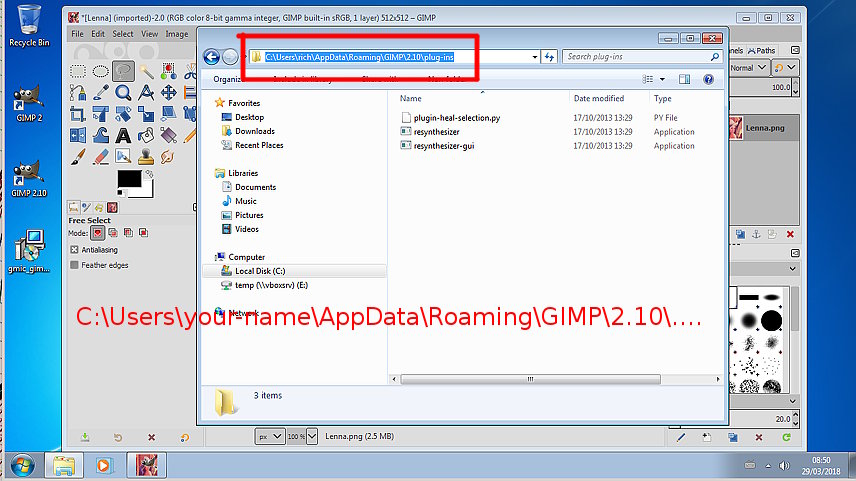The width and height of the screenshot is (856, 481).
Task: Select the Clone stamp tool
Action: pos(146,157)
